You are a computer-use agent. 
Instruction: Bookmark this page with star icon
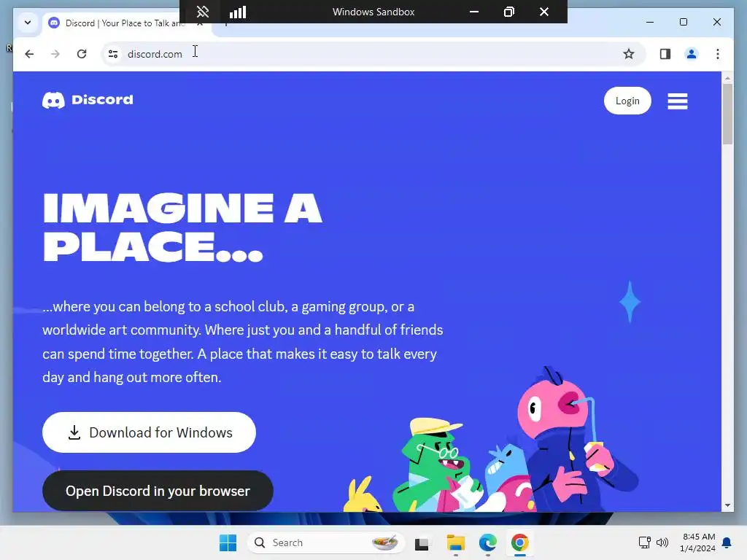629,54
